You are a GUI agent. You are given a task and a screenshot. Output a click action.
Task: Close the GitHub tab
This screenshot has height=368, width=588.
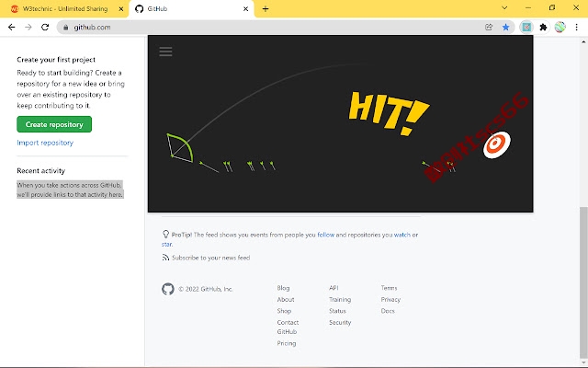coord(245,8)
